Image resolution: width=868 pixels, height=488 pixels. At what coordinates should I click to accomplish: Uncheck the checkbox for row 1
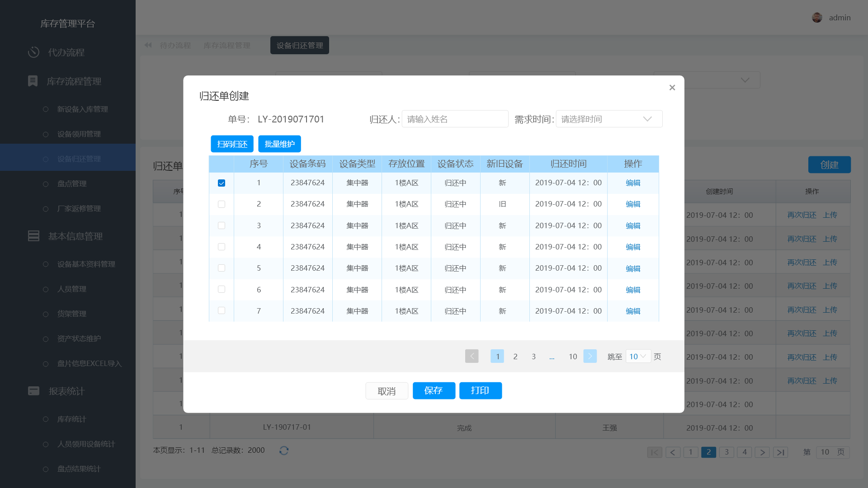click(x=222, y=183)
